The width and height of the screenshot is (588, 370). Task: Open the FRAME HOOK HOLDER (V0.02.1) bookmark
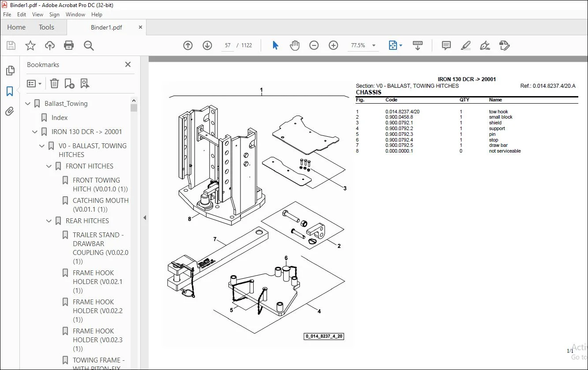tap(97, 282)
